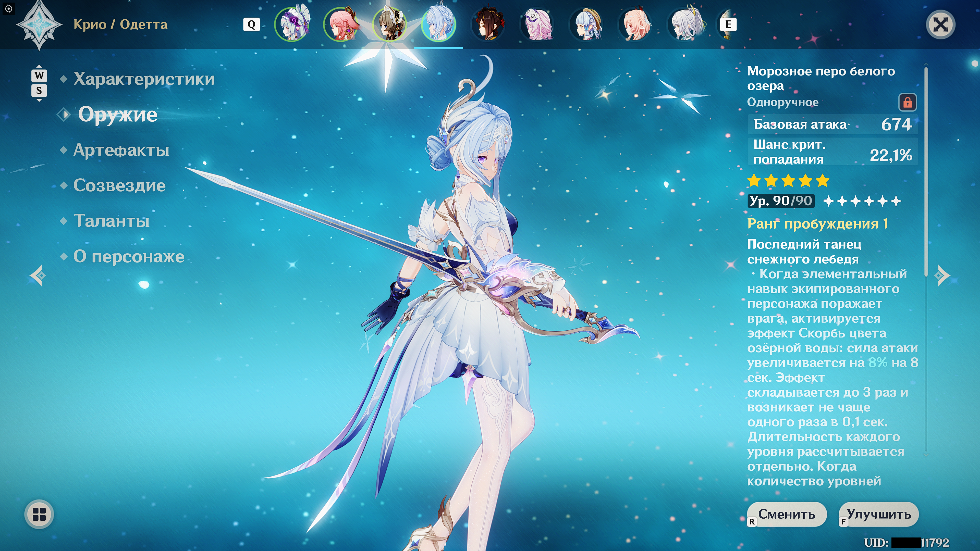Image resolution: width=980 pixels, height=551 pixels.
Task: Open the Созвездие menu
Action: (119, 185)
